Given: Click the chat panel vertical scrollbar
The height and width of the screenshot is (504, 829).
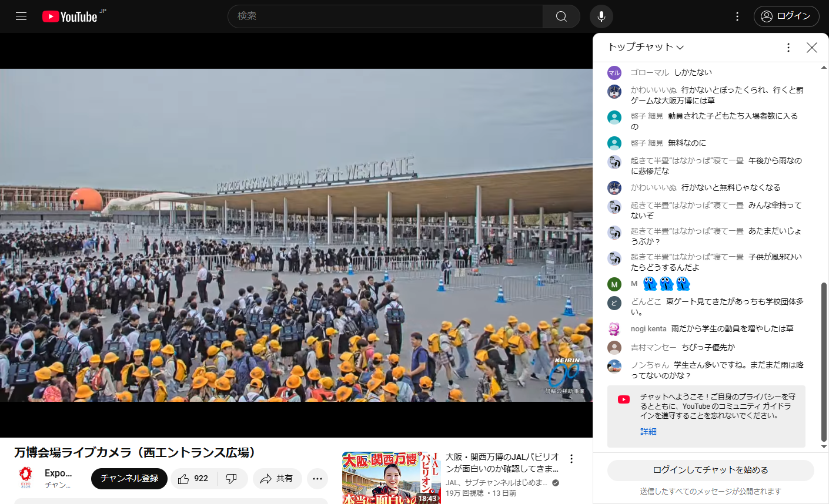Looking at the screenshot, I should click(824, 361).
